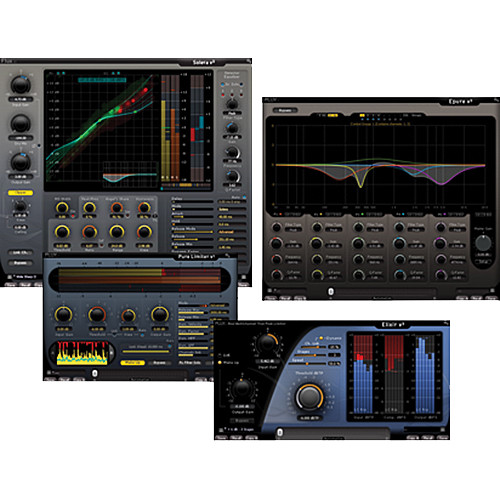
Task: Click the Bypass button in Solera
Action: point(20,263)
